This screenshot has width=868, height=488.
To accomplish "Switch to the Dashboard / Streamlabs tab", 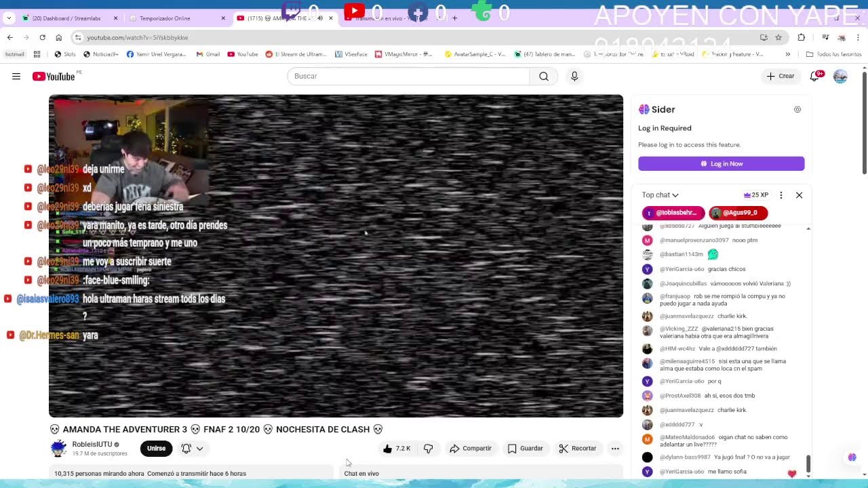I will tap(68, 18).
